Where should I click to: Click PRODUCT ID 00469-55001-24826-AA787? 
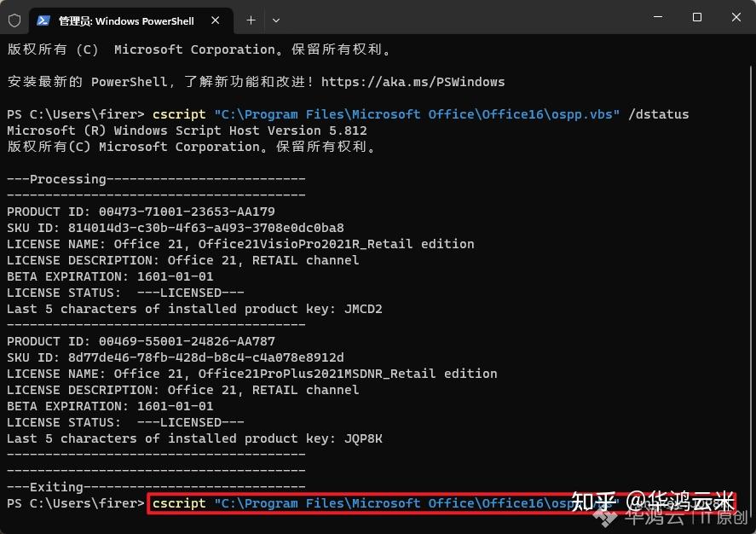point(141,341)
